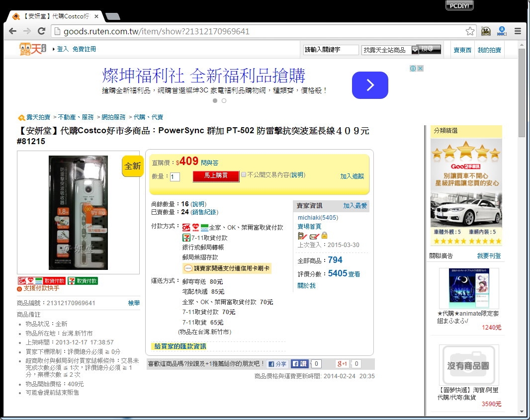Click the Google +1 button
Screen dimensions: 530x420
(x=342, y=363)
